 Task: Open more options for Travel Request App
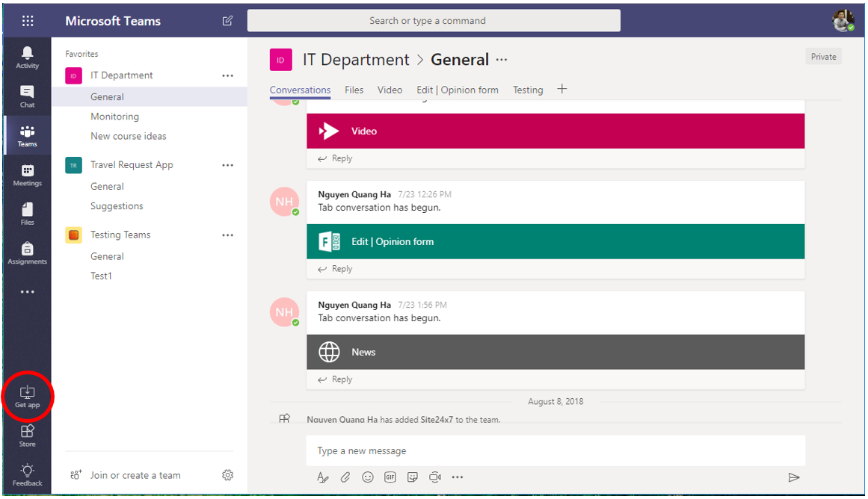point(227,164)
